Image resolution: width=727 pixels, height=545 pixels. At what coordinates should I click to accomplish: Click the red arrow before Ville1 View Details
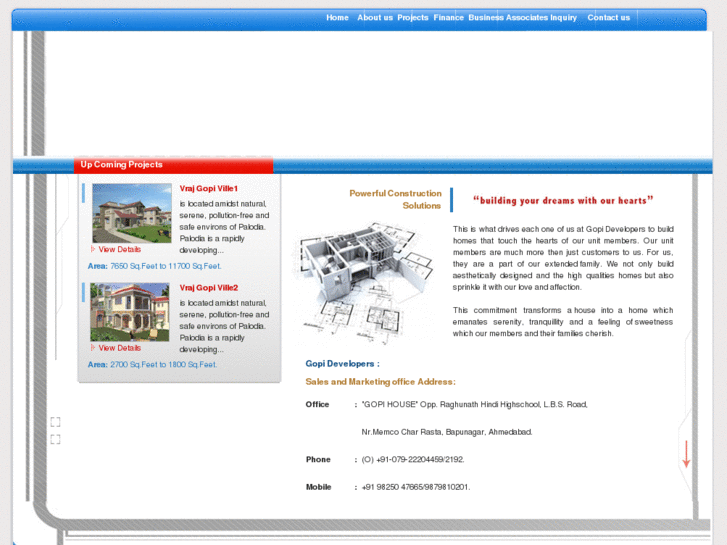[93, 249]
